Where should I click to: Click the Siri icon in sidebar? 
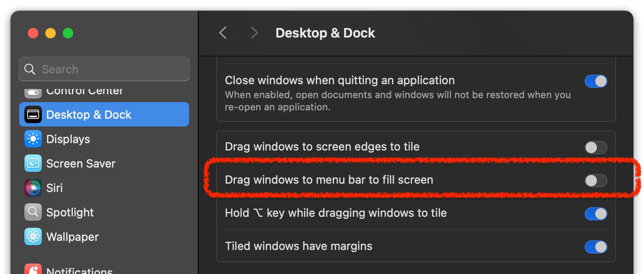33,188
